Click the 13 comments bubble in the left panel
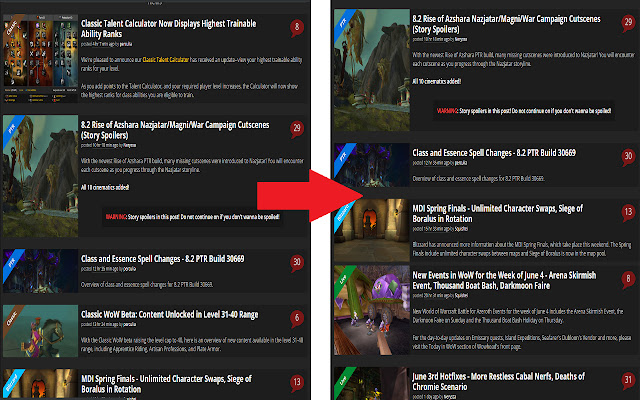 tap(297, 383)
